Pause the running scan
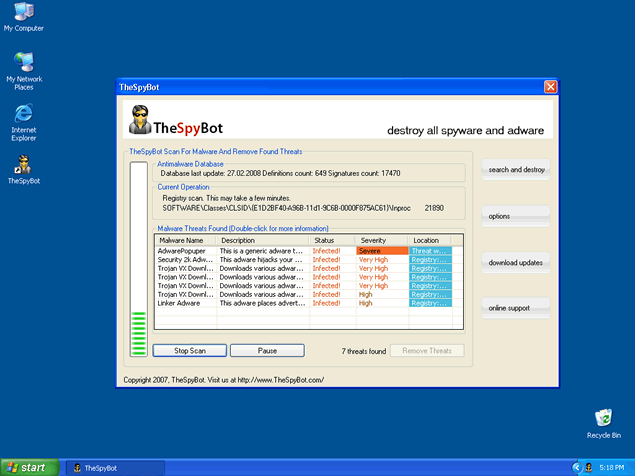Image resolution: width=635 pixels, height=476 pixels. [x=267, y=351]
